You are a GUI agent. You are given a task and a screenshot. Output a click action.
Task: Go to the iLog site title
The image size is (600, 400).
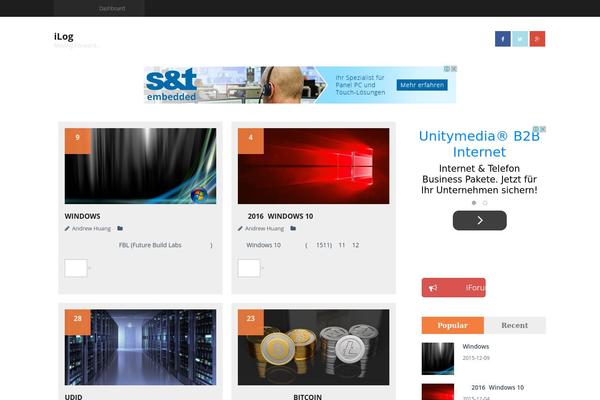click(64, 36)
